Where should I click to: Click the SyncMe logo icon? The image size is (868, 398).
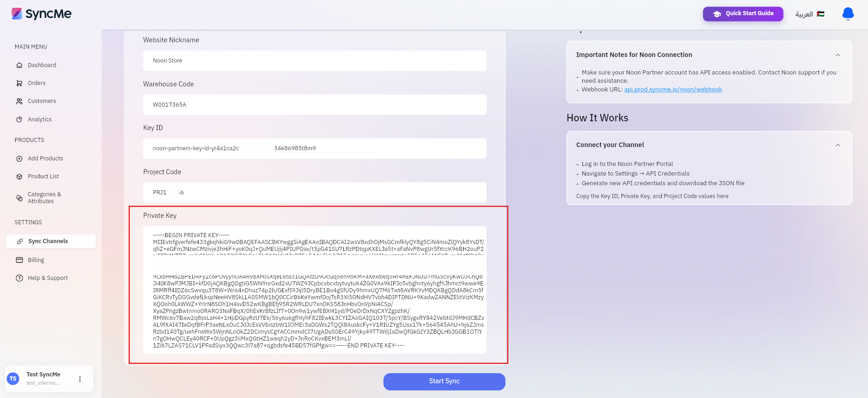pyautogui.click(x=17, y=14)
